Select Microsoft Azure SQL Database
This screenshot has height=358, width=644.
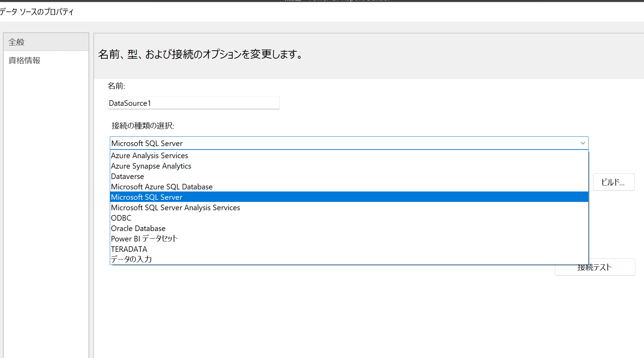349,187
